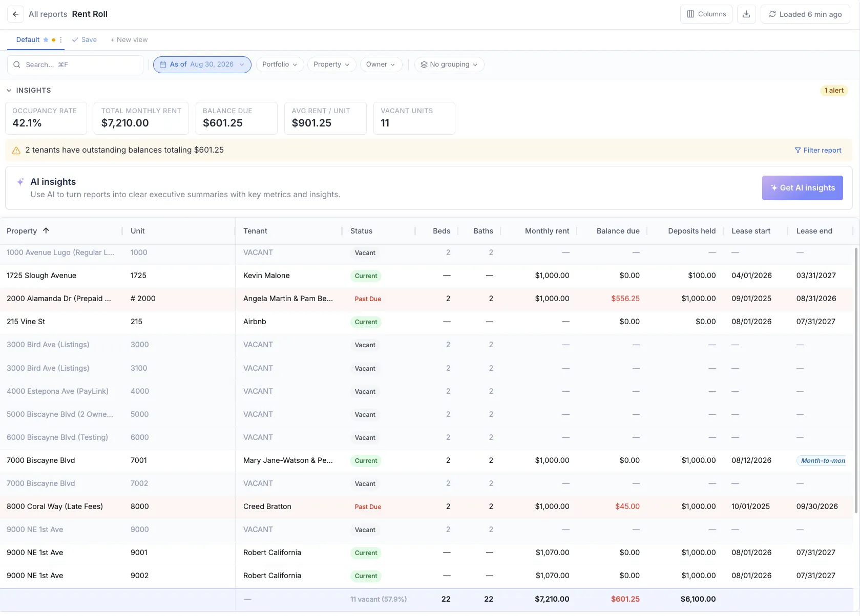Screen dimensions: 860x616
Task: Click the search magnifier icon
Action: [x=17, y=65]
